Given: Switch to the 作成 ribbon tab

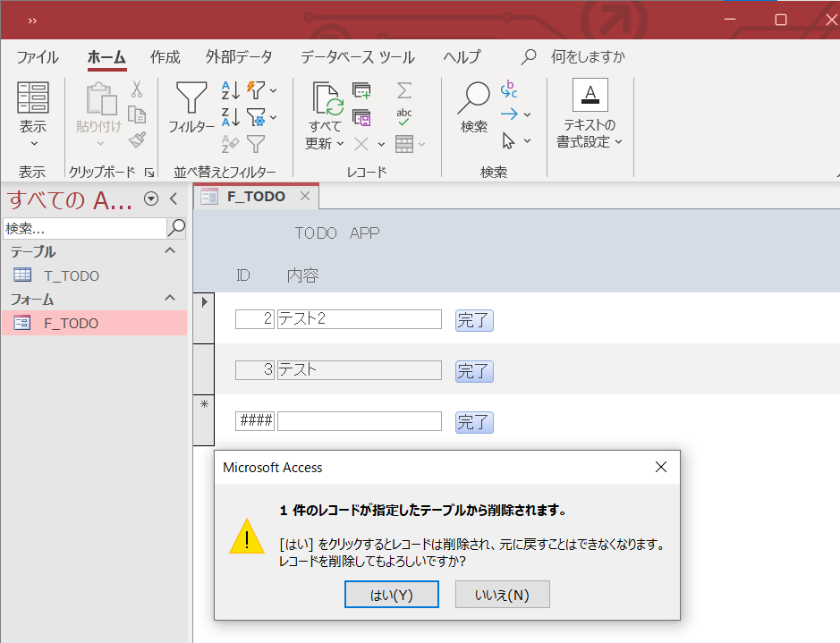Looking at the screenshot, I should click(x=165, y=56).
